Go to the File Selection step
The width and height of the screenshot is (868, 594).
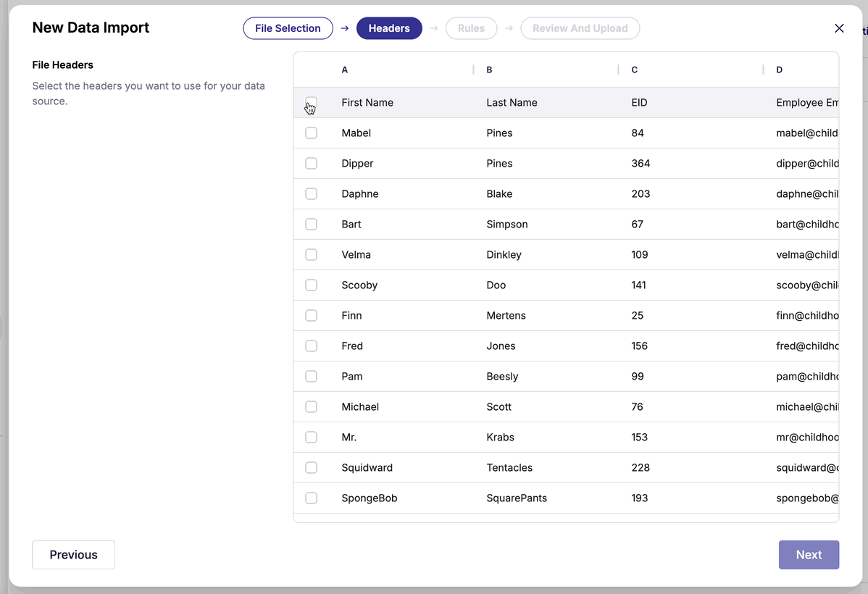[x=288, y=28]
